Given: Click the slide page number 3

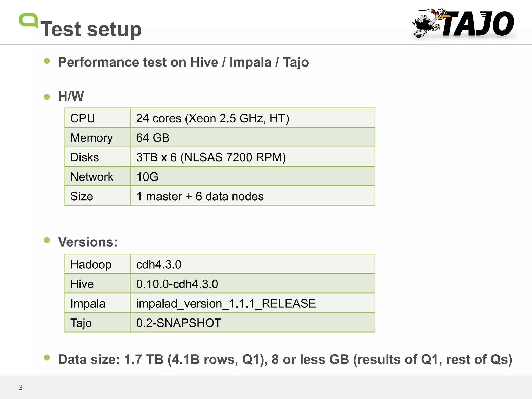Looking at the screenshot, I should click(21, 388).
